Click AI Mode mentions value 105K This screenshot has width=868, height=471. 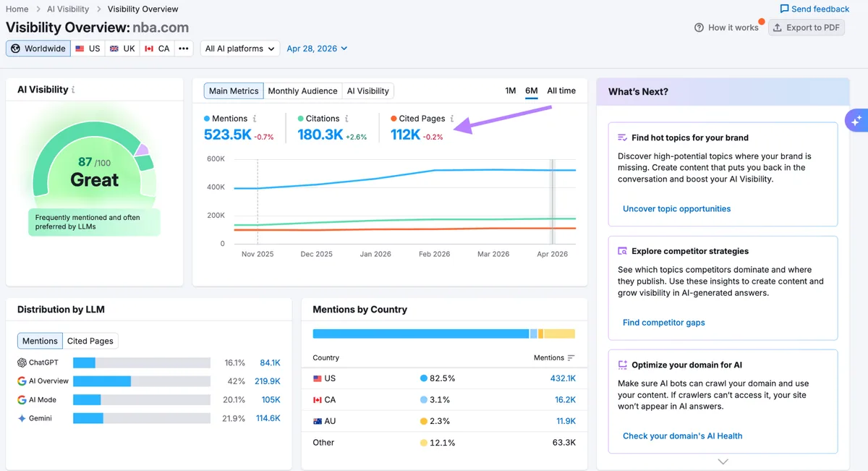271,400
